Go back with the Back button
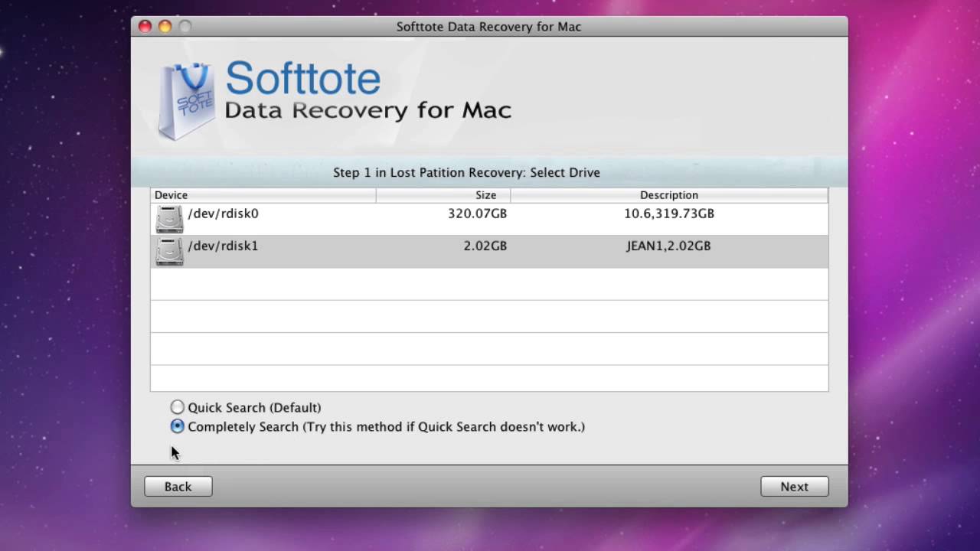Image resolution: width=980 pixels, height=551 pixels. [x=178, y=487]
